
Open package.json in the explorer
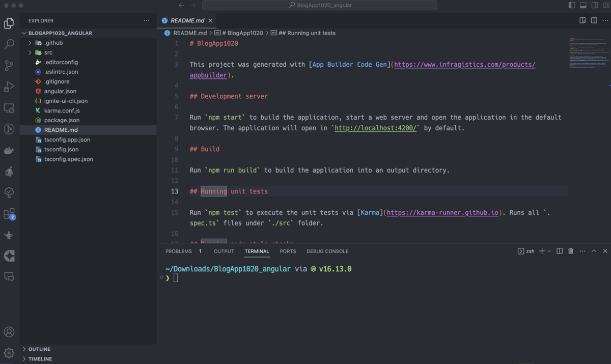point(62,120)
